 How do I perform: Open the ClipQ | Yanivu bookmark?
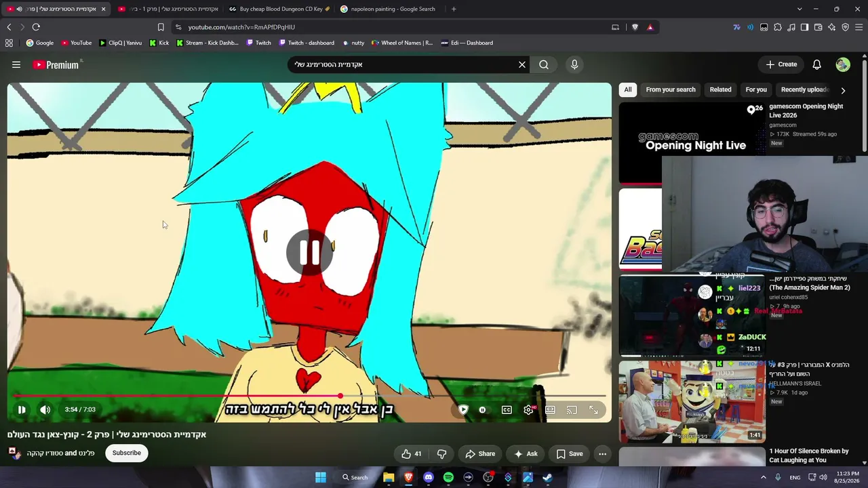pos(121,43)
